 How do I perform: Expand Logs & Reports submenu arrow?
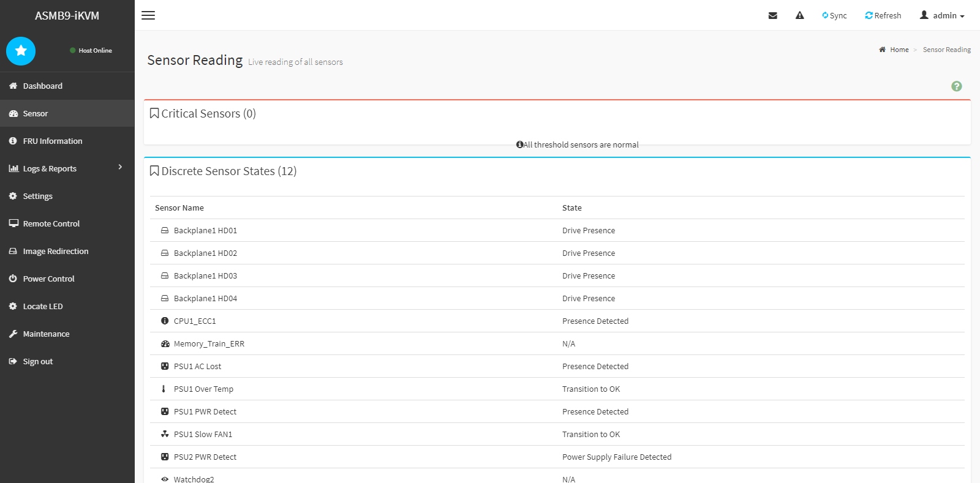click(x=120, y=167)
